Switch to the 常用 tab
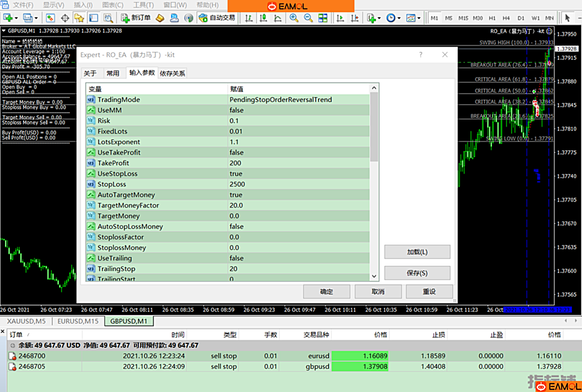The height and width of the screenshot is (392, 582). [113, 73]
